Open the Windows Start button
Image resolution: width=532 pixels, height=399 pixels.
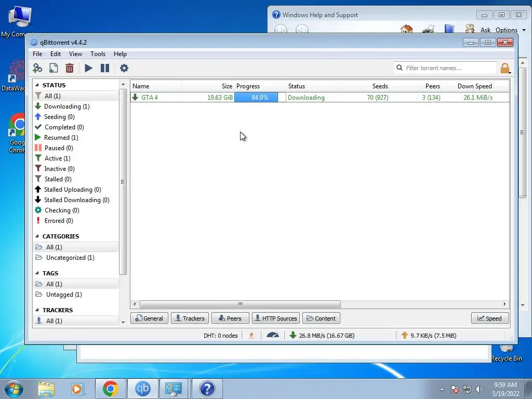click(x=14, y=389)
